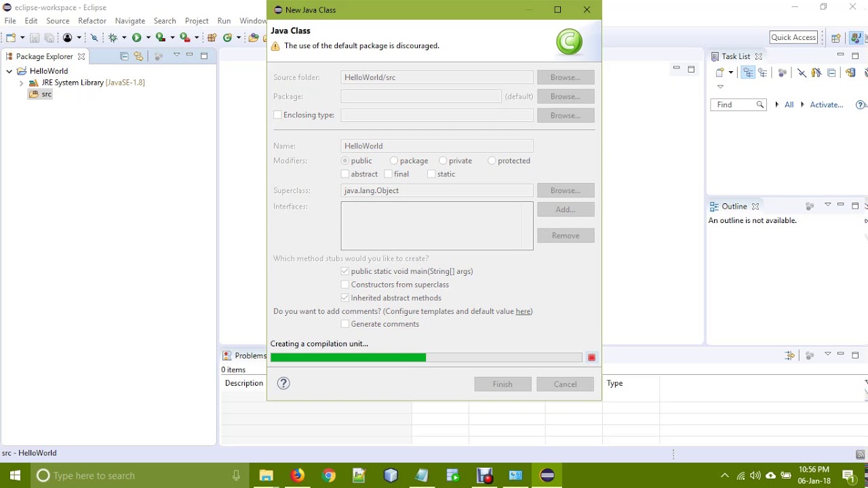Select the Java perspective icon
This screenshot has width=868, height=488.
coord(855,38)
